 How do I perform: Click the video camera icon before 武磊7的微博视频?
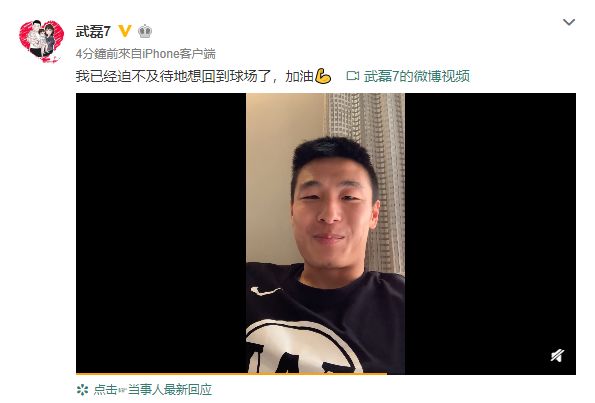coord(353,76)
